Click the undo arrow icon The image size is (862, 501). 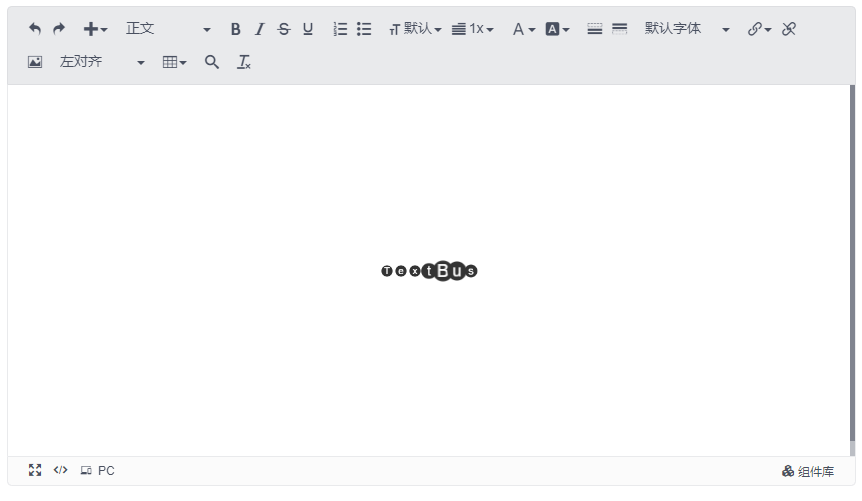(35, 29)
